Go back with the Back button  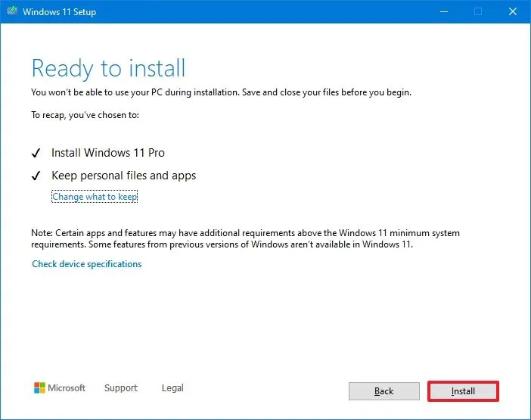pos(384,391)
